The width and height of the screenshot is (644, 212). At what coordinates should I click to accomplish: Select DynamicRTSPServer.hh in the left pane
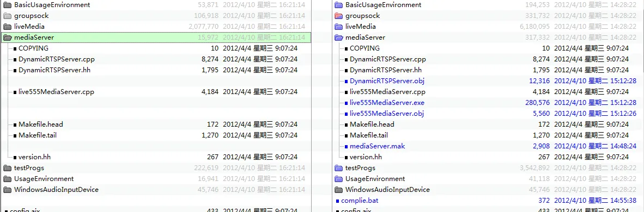point(54,70)
